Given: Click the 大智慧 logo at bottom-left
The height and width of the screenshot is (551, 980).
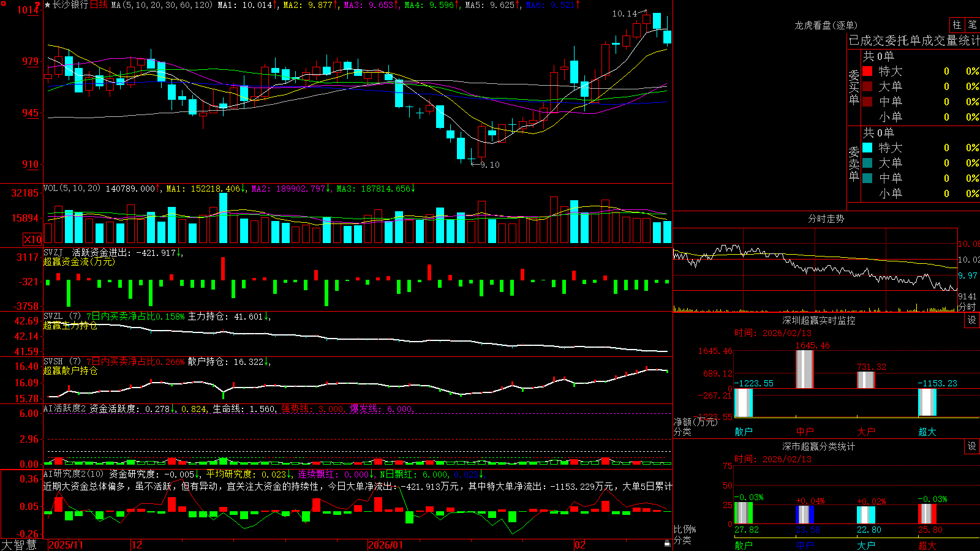Looking at the screenshot, I should 19,545.
